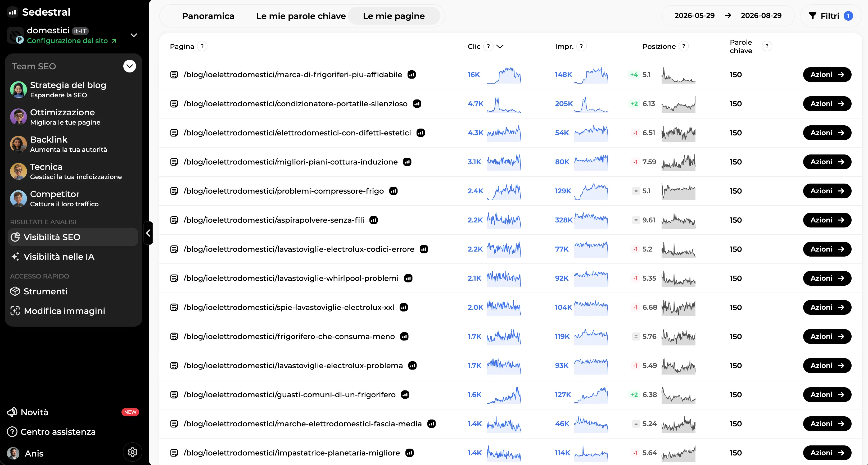Click the Filtri funnel icon

813,16
